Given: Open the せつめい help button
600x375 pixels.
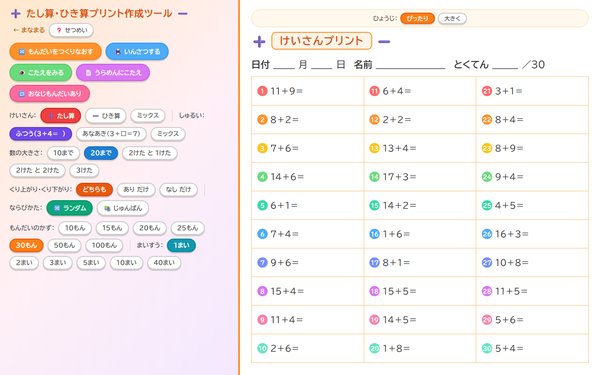Looking at the screenshot, I should click(72, 30).
